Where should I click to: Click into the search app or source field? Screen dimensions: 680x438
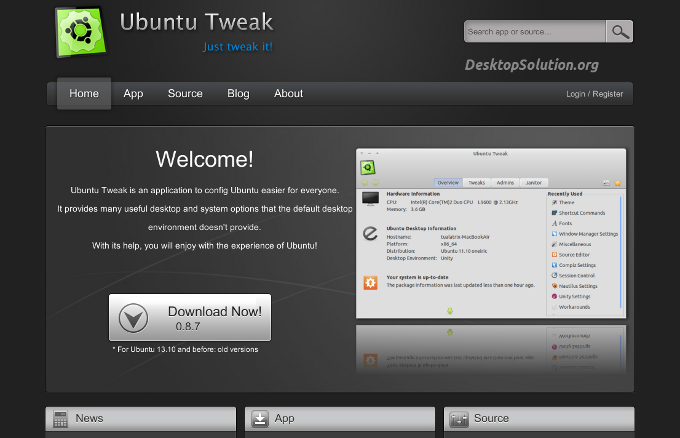click(x=535, y=32)
